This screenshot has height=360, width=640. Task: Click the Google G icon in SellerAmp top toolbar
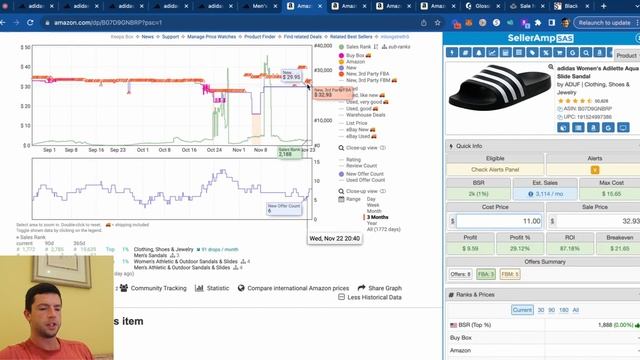point(573,53)
